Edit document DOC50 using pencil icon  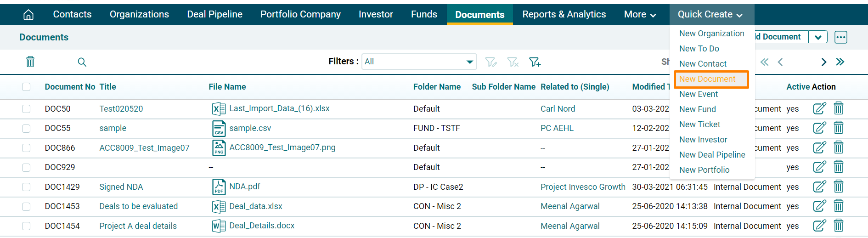coord(819,108)
